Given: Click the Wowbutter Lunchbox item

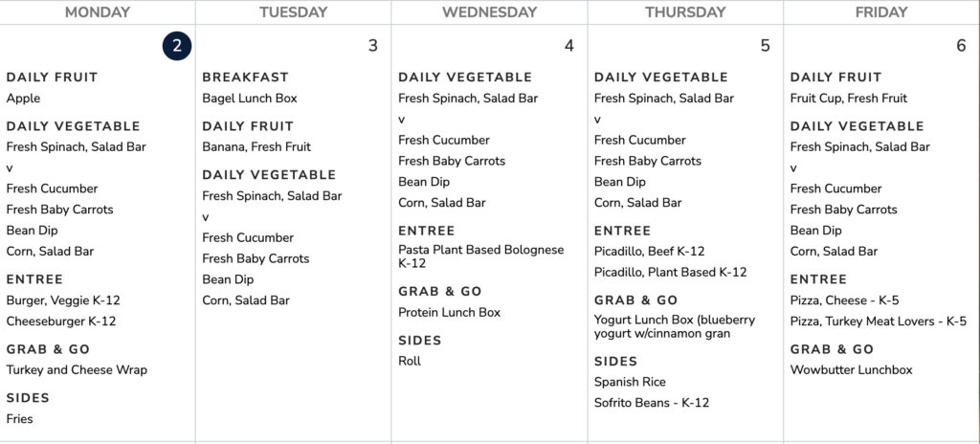Looking at the screenshot, I should (852, 370).
